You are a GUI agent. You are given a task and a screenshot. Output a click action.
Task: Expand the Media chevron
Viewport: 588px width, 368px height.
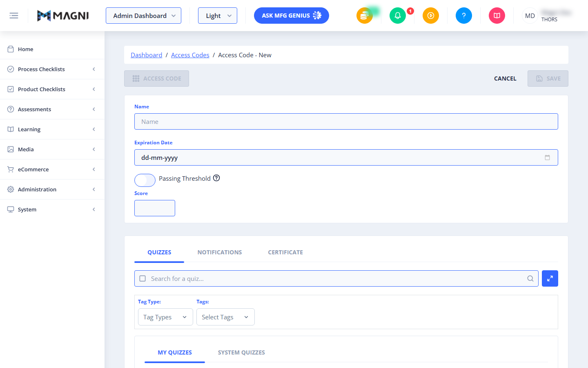tap(94, 149)
